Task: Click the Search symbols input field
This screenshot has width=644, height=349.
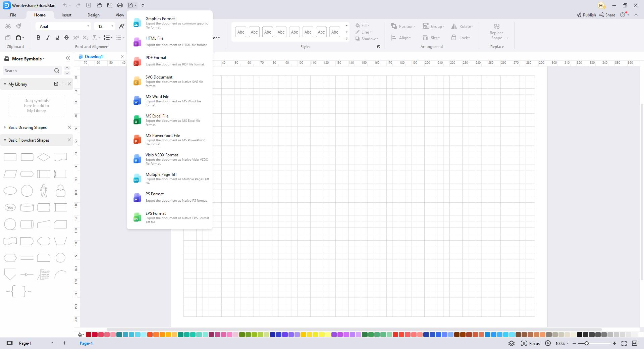Action: coord(28,71)
